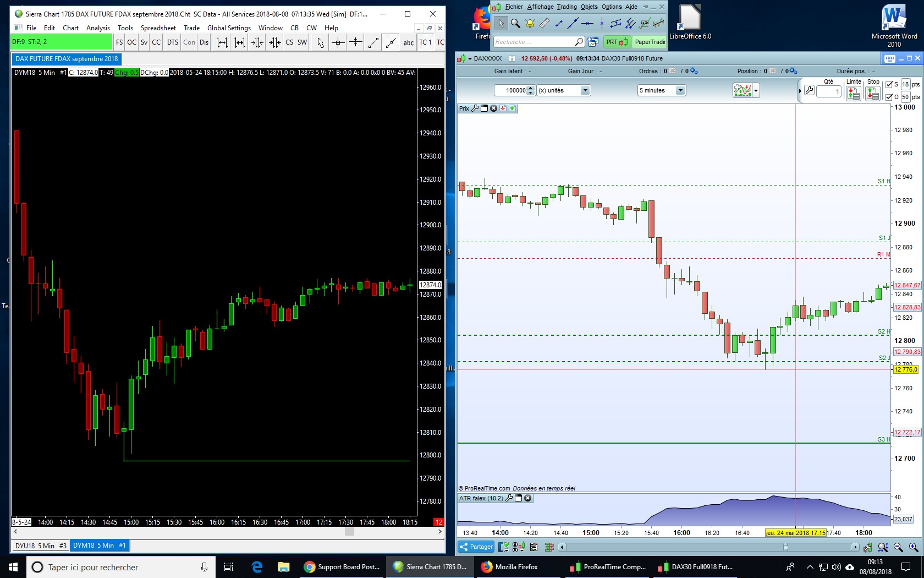Switch to DYU18 5 Min #3 tab
This screenshot has height=578, width=924.
(x=41, y=546)
